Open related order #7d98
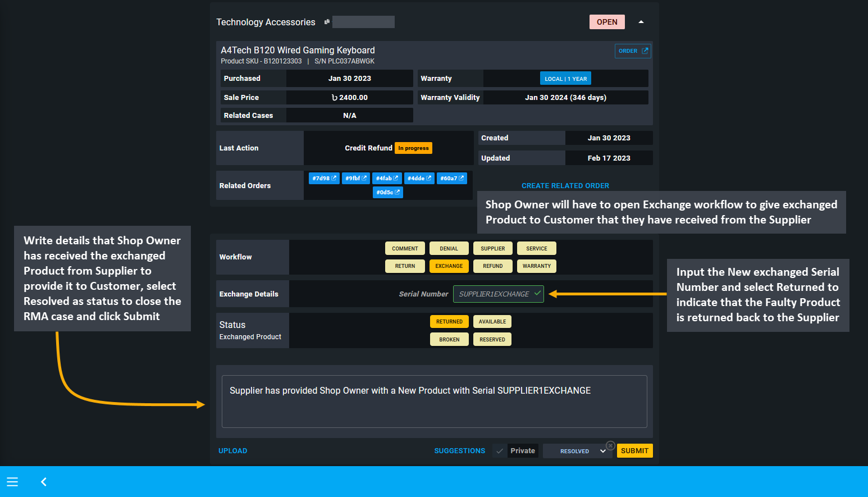Viewport: 868px width, 497px height. pyautogui.click(x=324, y=179)
